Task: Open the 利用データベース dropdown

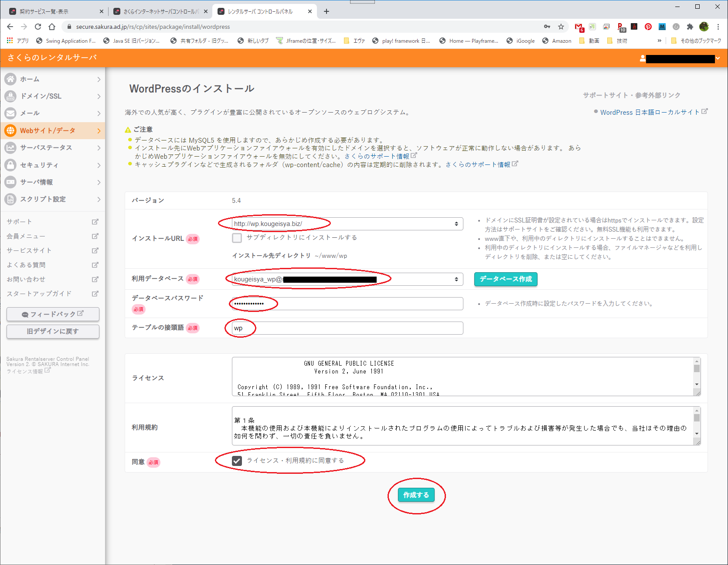Action: pos(347,279)
